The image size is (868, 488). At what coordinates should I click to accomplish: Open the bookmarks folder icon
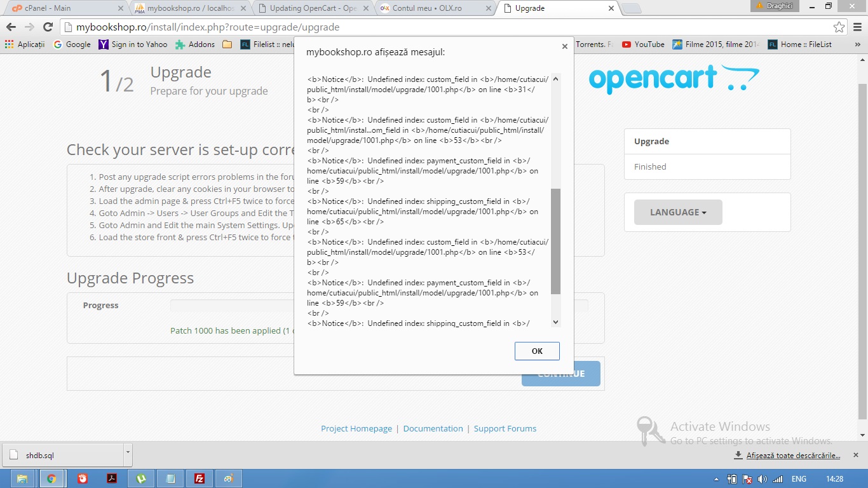tap(227, 44)
